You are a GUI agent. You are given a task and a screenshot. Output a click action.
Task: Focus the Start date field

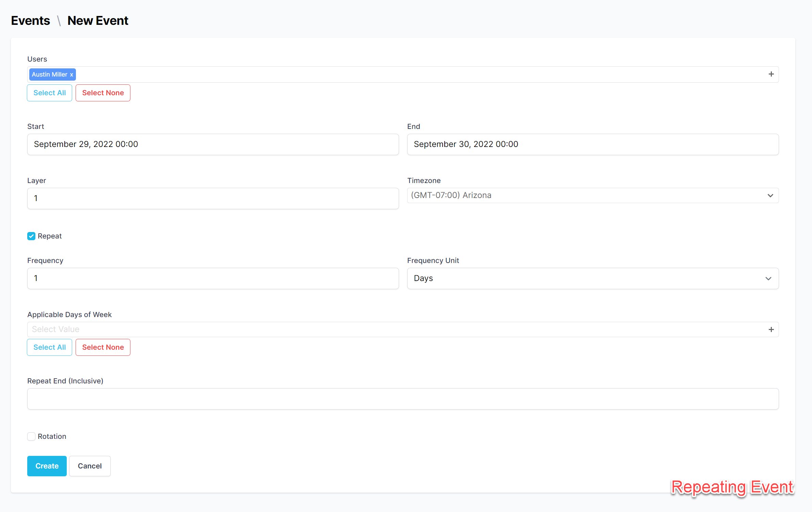point(213,144)
